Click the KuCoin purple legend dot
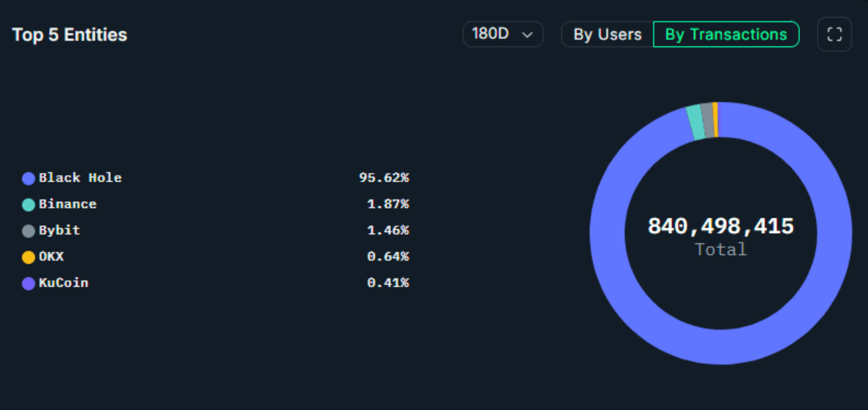The height and width of the screenshot is (410, 868). [28, 283]
